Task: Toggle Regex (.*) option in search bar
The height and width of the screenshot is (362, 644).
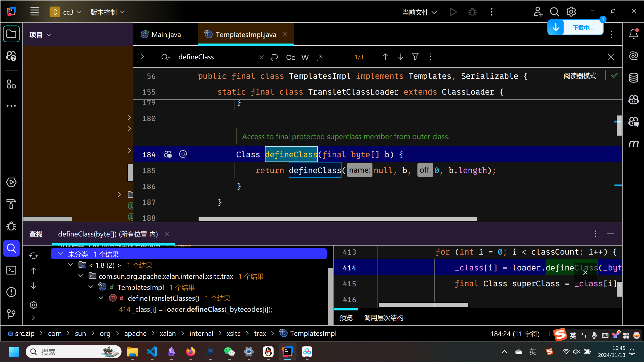Action: [320, 57]
